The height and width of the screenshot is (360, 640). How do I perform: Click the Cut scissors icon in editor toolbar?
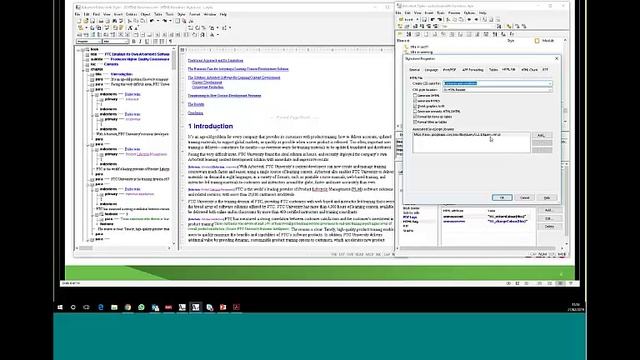(x=129, y=21)
